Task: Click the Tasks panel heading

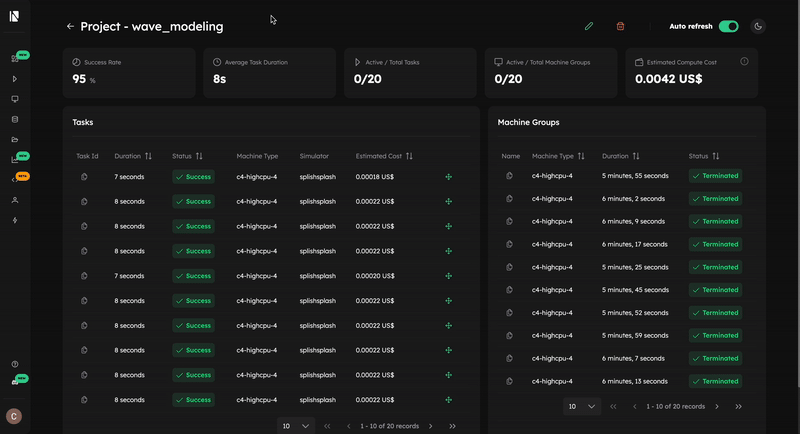Action: (83, 122)
